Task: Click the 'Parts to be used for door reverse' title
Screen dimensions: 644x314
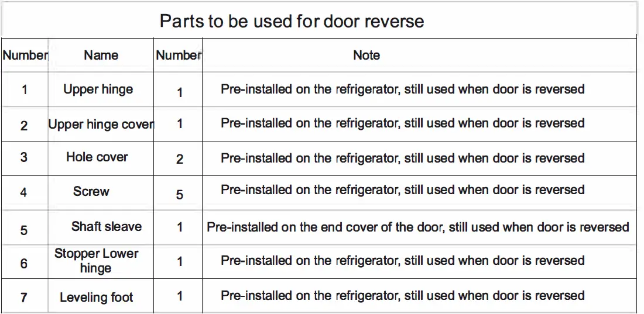Action: tap(292, 22)
